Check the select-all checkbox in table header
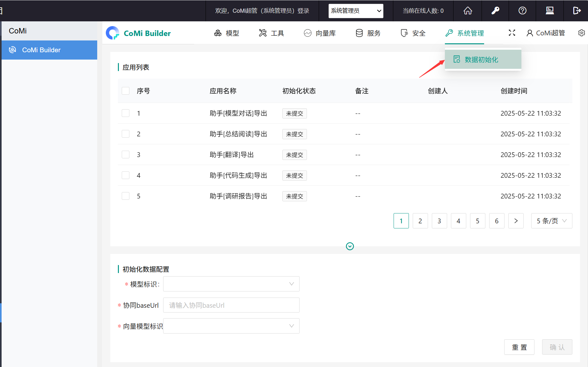 pos(126,91)
